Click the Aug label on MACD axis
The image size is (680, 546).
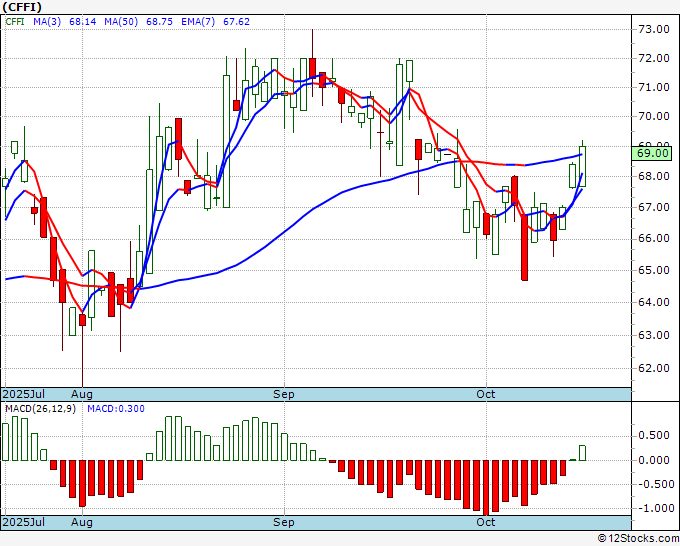pyautogui.click(x=82, y=522)
